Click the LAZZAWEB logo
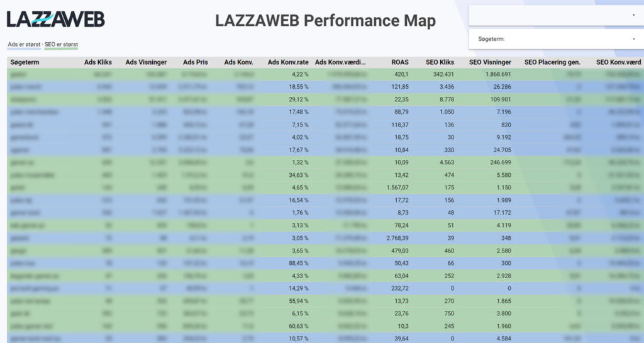 coord(56,20)
